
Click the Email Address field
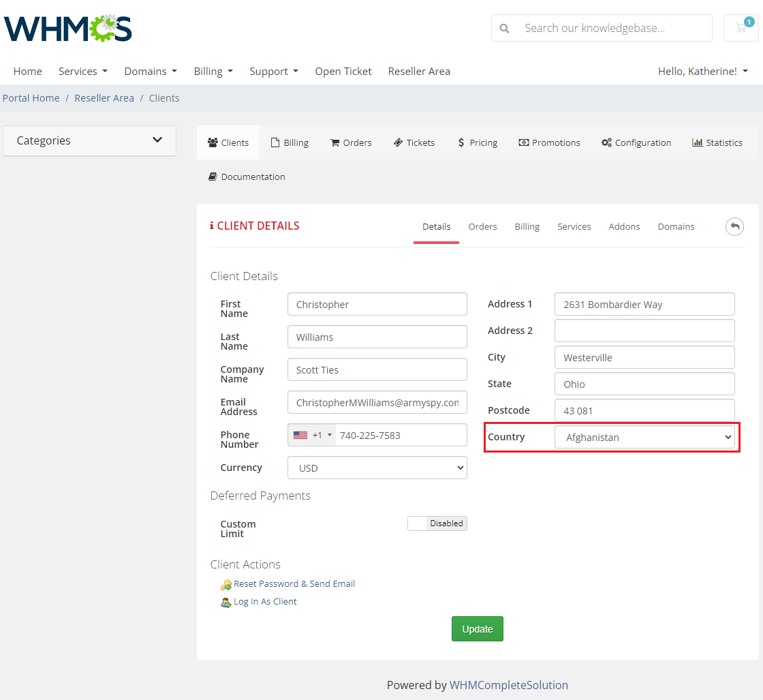pos(377,402)
